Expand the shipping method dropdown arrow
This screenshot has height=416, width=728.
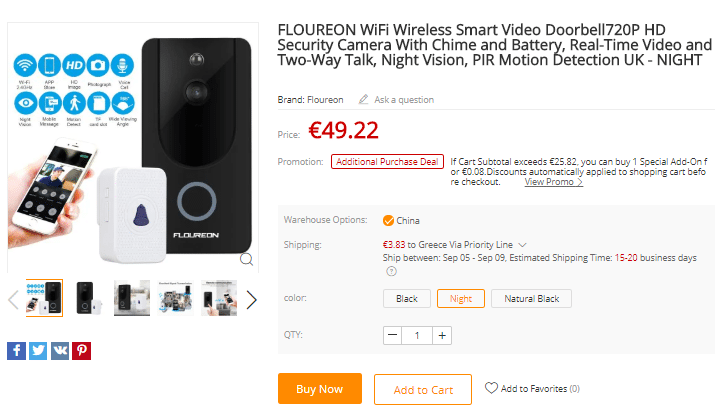tap(523, 244)
